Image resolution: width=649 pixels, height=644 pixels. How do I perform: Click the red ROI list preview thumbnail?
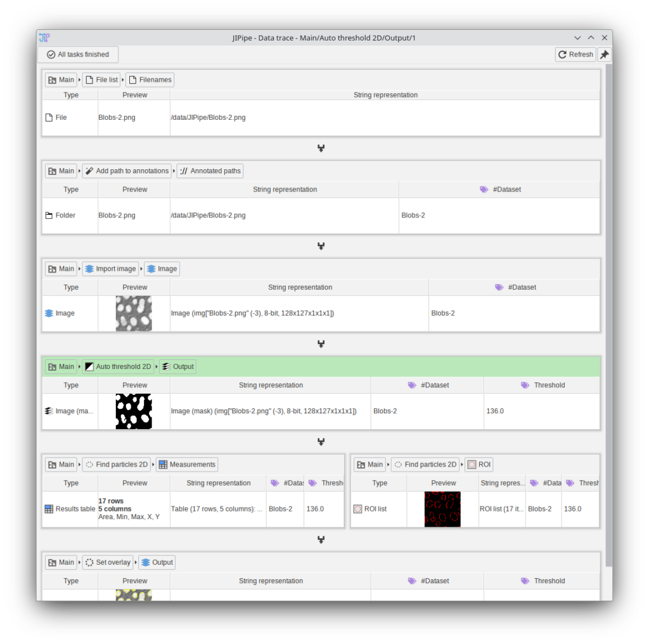pos(442,509)
